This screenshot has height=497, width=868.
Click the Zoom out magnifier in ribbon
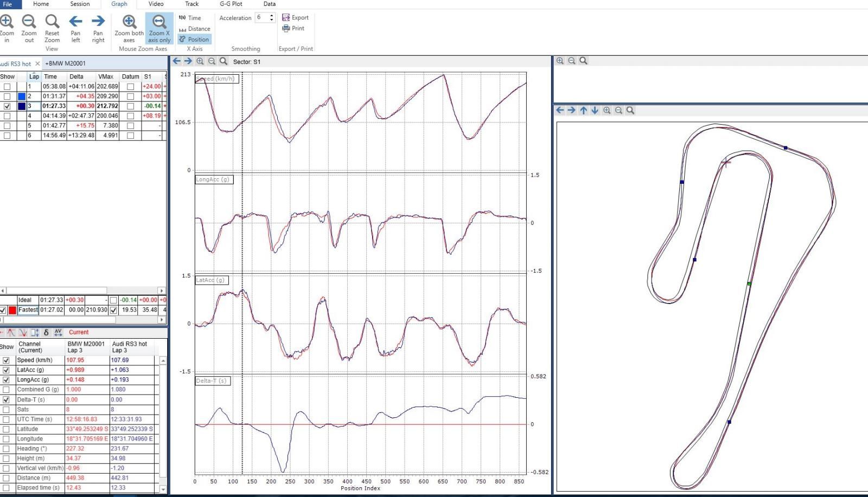(29, 22)
